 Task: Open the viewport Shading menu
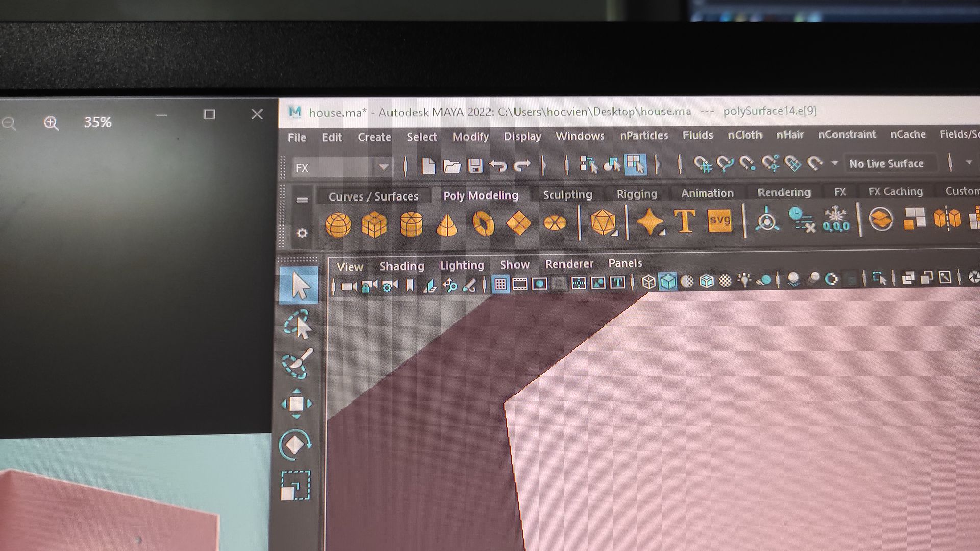401,266
